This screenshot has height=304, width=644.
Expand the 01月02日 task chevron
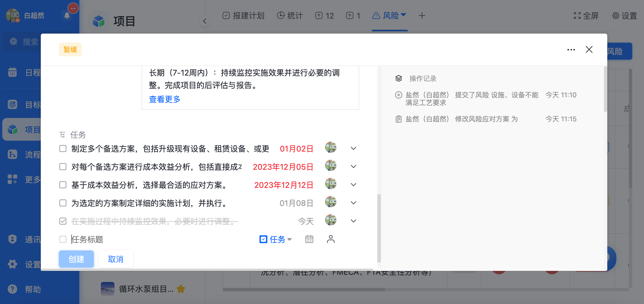pyautogui.click(x=353, y=148)
